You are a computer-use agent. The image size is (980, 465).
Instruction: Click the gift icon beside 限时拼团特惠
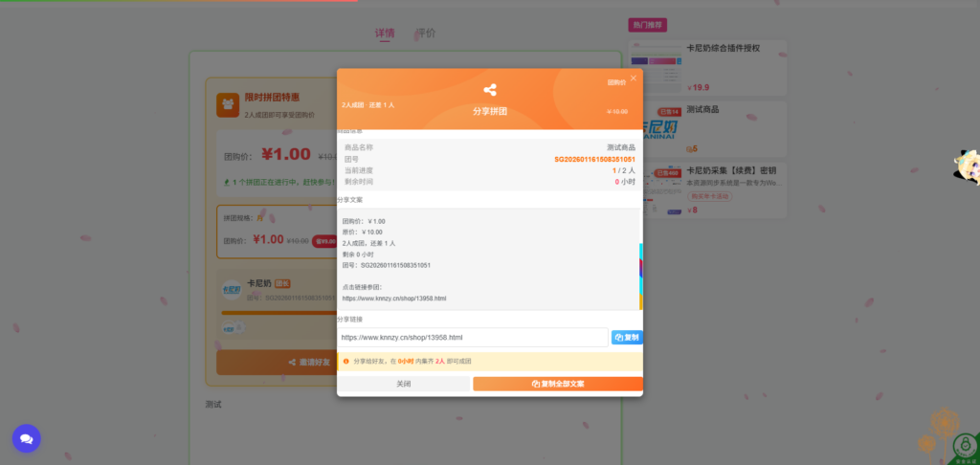click(x=228, y=105)
